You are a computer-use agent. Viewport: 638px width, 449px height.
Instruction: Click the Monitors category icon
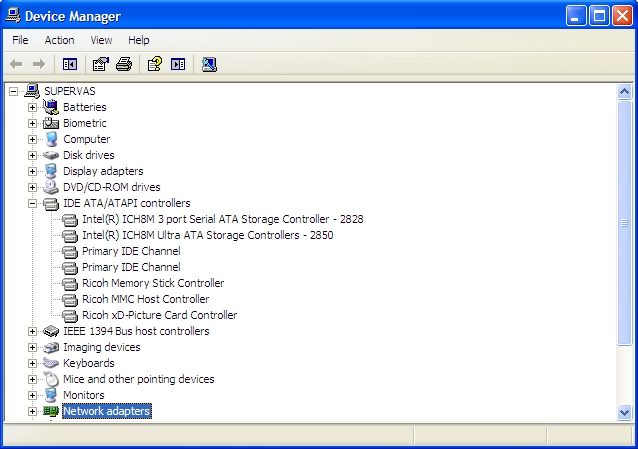tap(51, 395)
